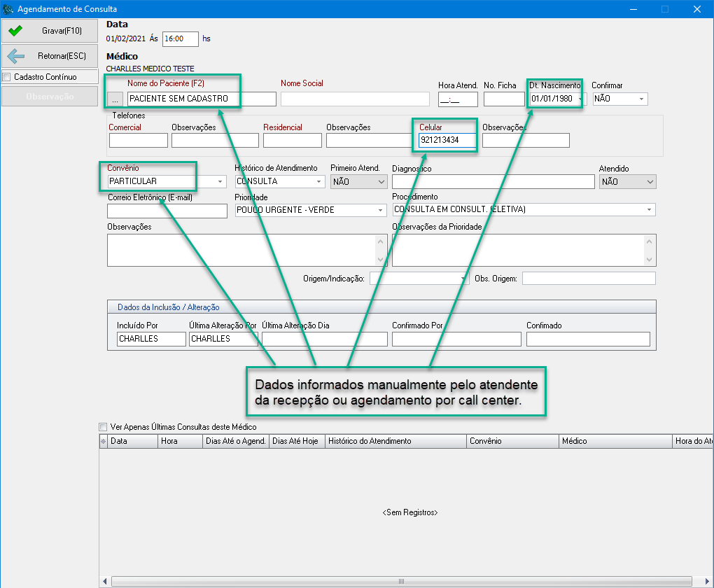Click the No. Ficha field
Image resolution: width=714 pixels, height=588 pixels.
[504, 99]
